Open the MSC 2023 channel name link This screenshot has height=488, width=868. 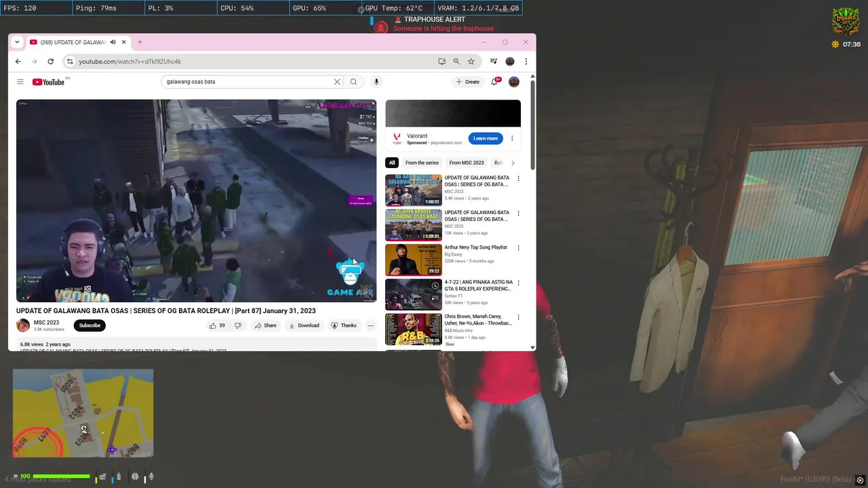(46, 323)
